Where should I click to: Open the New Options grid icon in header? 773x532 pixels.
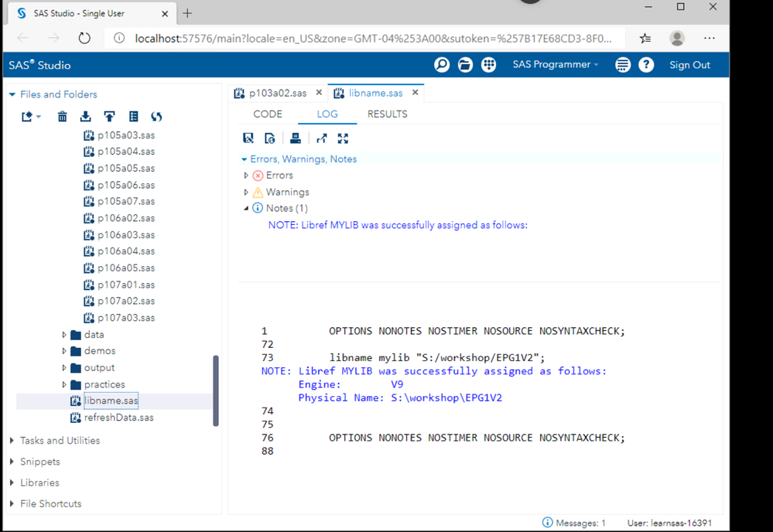pyautogui.click(x=488, y=65)
